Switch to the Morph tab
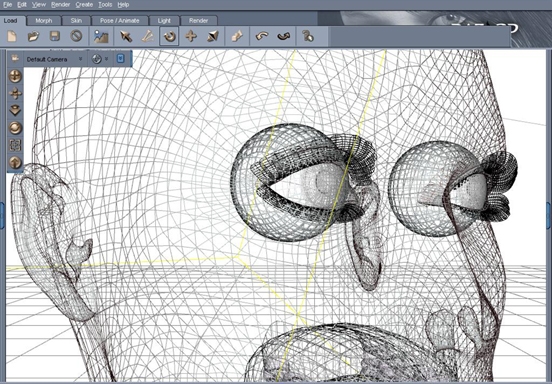Screen dimensions: 552x384 pos(44,20)
